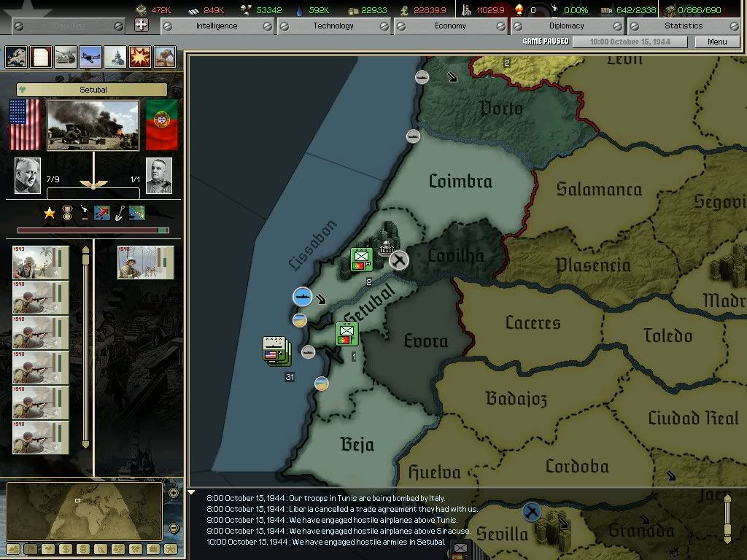The height and width of the screenshot is (560, 747).
Task: Select Portuguese army unit in Lisbon
Action: 361,260
